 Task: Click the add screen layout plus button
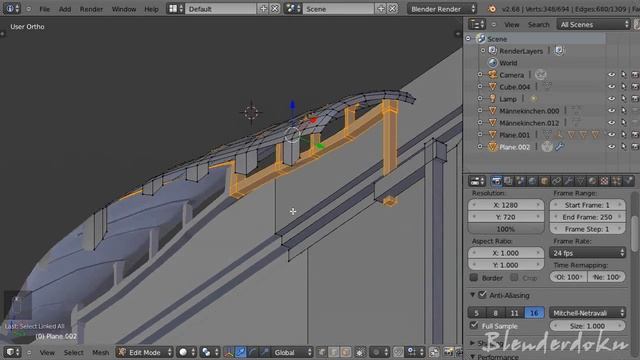[x=263, y=9]
